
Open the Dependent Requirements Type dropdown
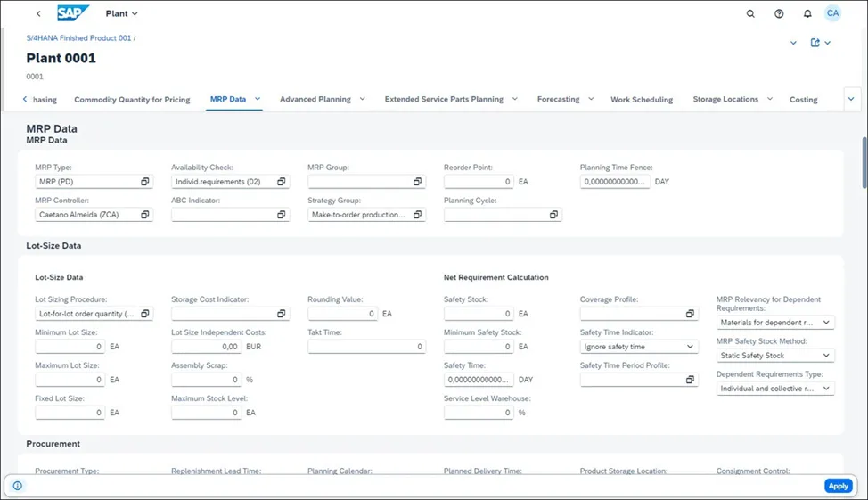pos(826,389)
